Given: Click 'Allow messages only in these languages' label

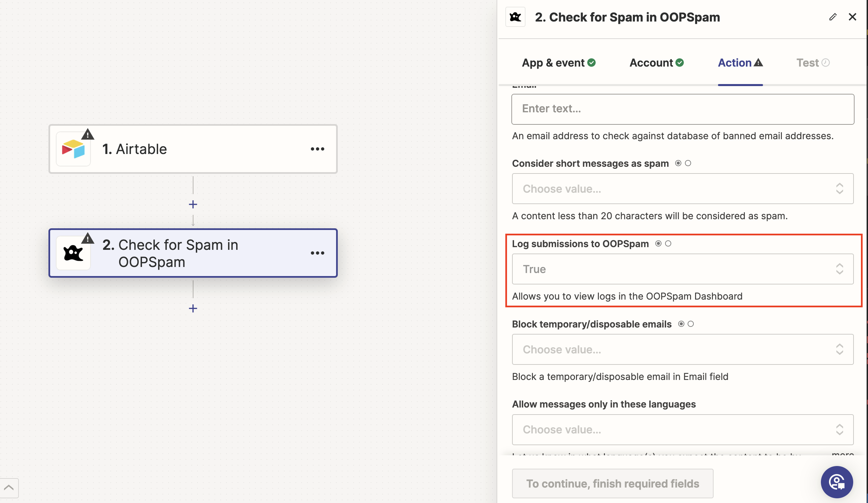Looking at the screenshot, I should [604, 404].
